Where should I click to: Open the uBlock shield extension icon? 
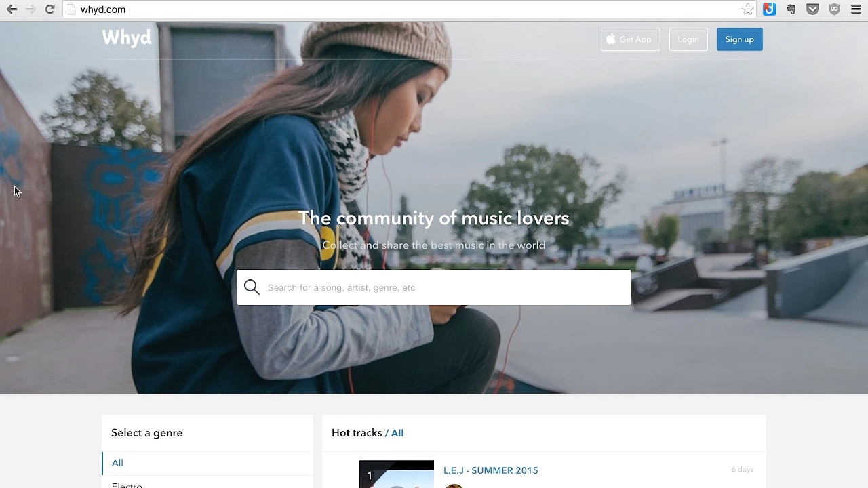pyautogui.click(x=834, y=9)
